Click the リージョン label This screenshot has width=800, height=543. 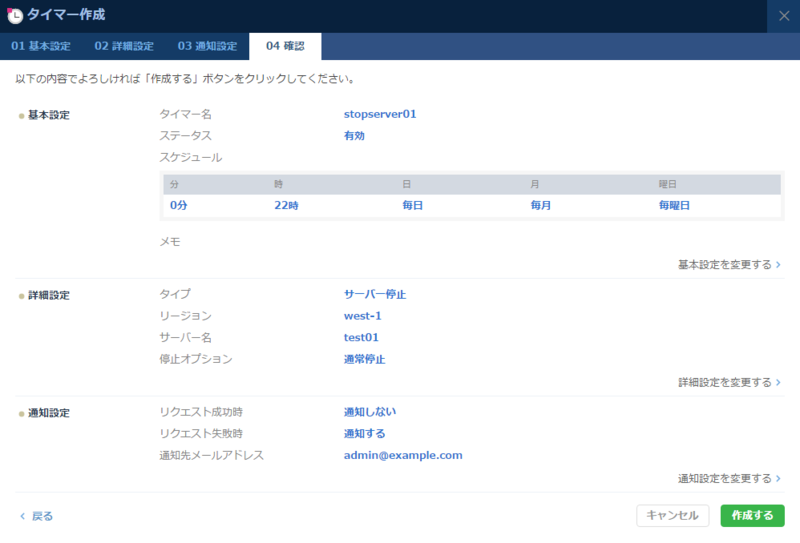pos(185,316)
